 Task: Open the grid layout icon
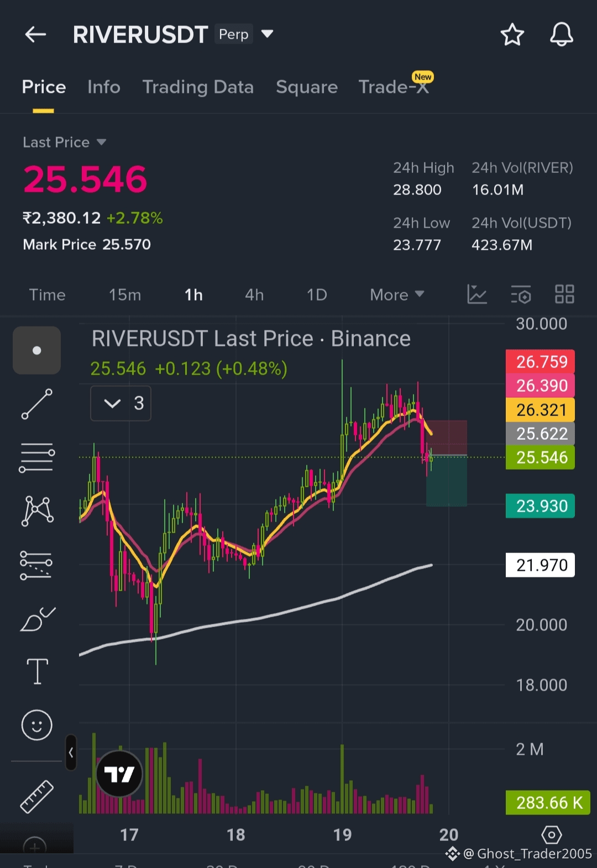point(564,294)
